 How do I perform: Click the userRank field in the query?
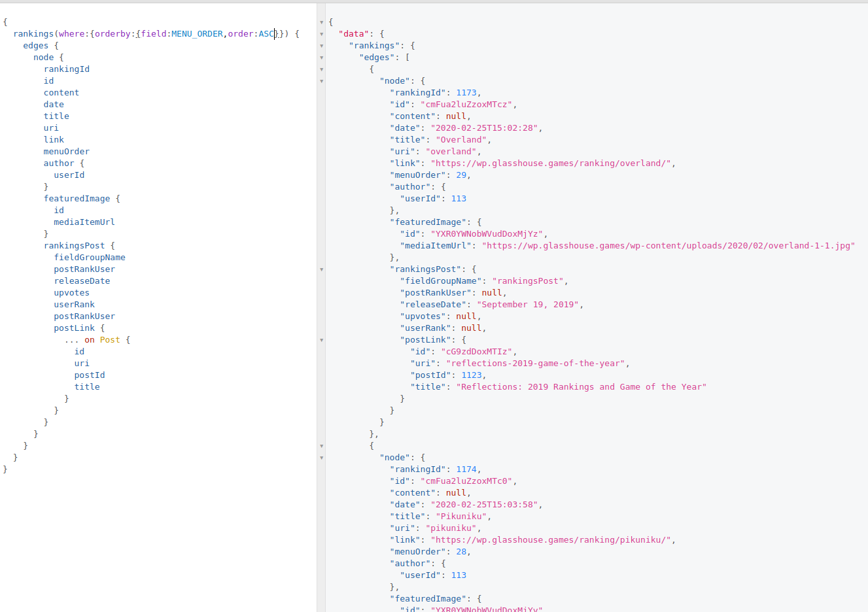(x=75, y=305)
